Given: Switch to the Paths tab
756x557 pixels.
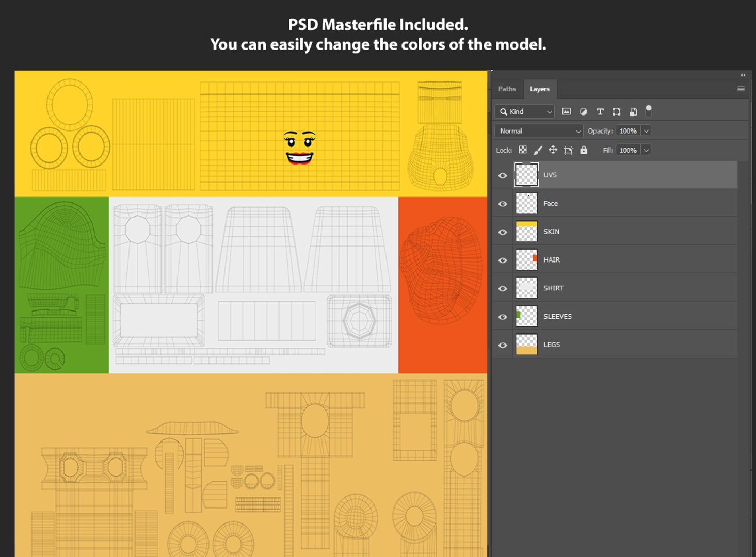Looking at the screenshot, I should (507, 89).
